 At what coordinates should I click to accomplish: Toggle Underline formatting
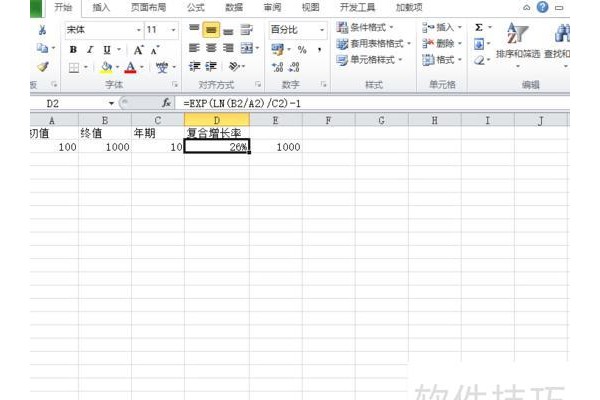[x=107, y=50]
